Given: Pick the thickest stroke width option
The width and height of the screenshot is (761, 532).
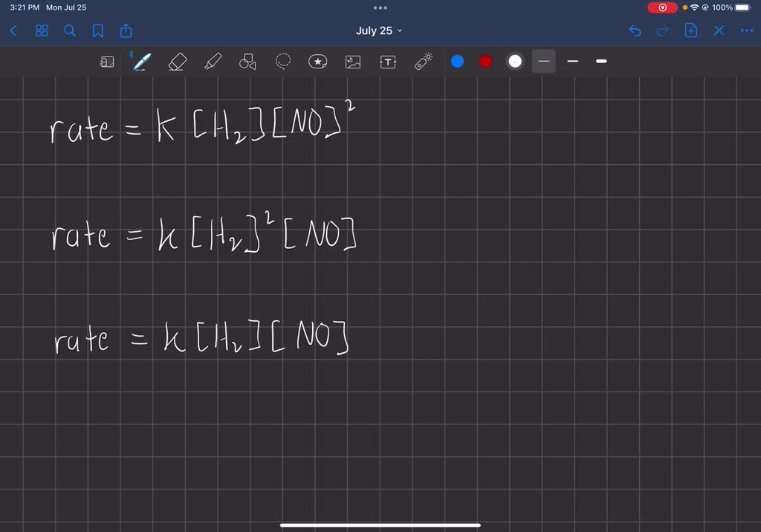Looking at the screenshot, I should [x=601, y=61].
